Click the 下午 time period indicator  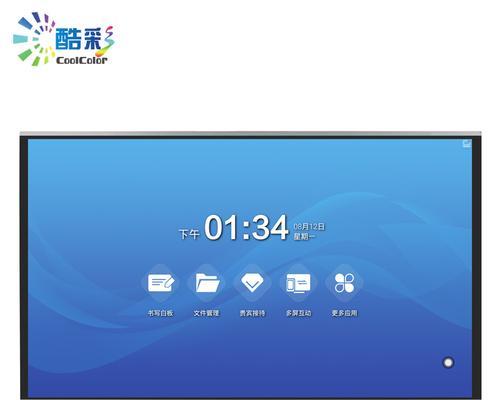coord(189,234)
